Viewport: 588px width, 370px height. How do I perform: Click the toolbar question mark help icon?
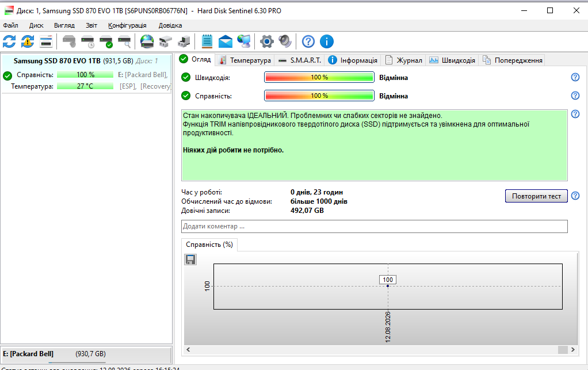pos(308,41)
